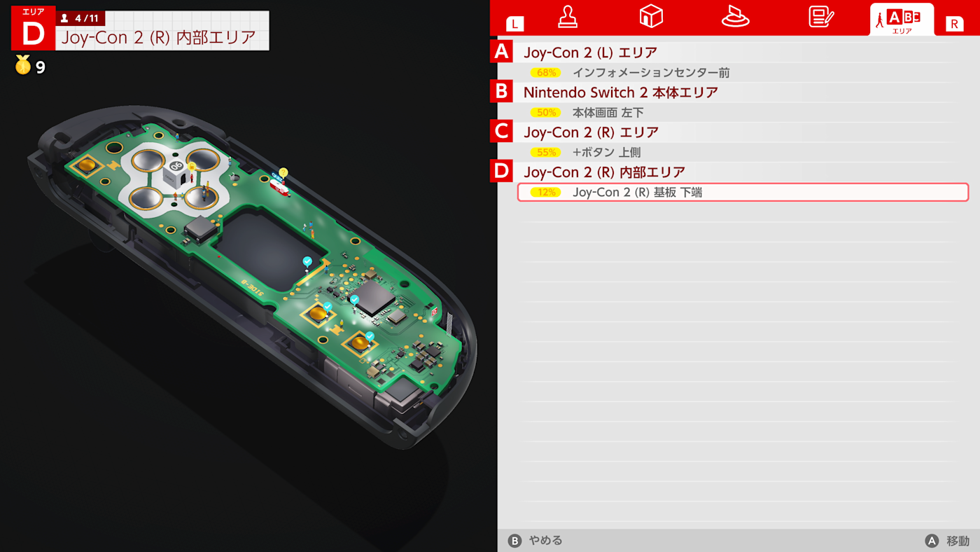Image resolution: width=980 pixels, height=552 pixels.
Task: Click the large エリア D badge at top left
Action: 33,28
